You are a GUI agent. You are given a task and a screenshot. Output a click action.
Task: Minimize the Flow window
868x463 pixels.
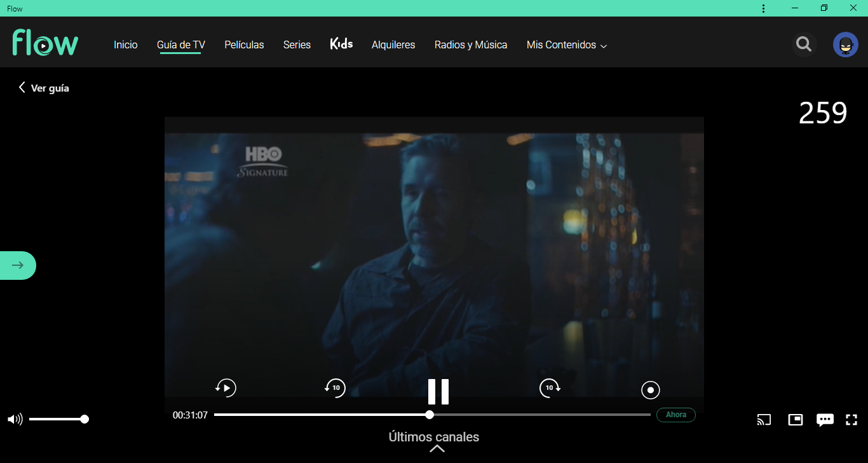click(x=795, y=8)
